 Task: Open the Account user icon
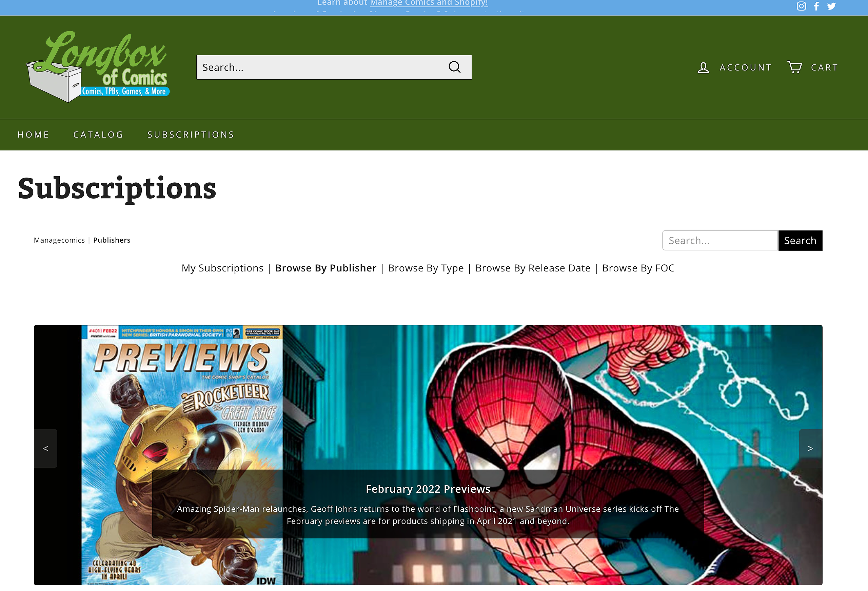[703, 67]
